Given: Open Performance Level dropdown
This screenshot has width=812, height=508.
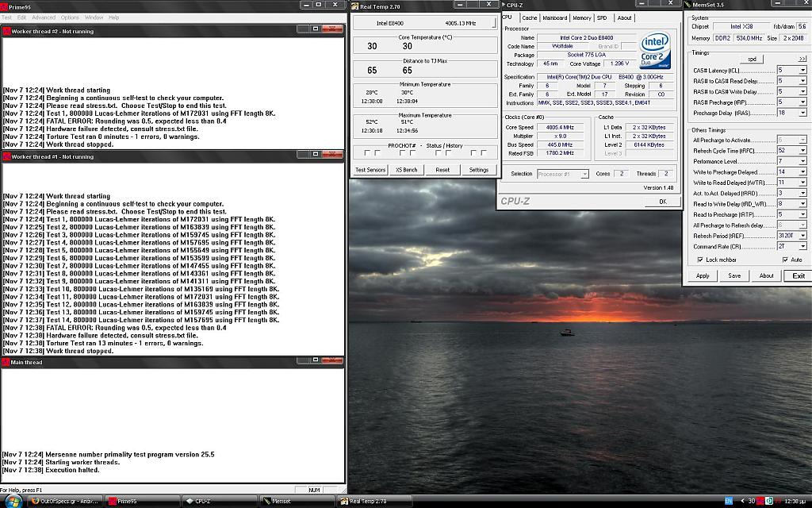Looking at the screenshot, I should (802, 161).
